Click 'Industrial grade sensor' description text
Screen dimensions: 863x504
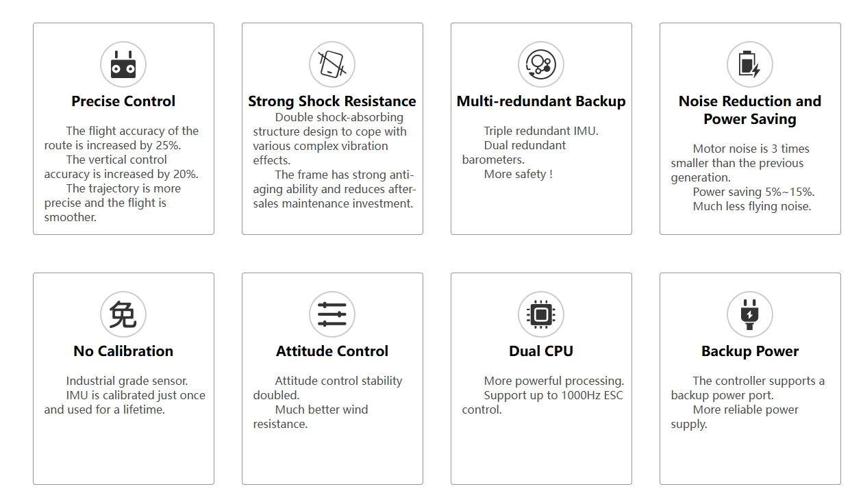(x=127, y=381)
